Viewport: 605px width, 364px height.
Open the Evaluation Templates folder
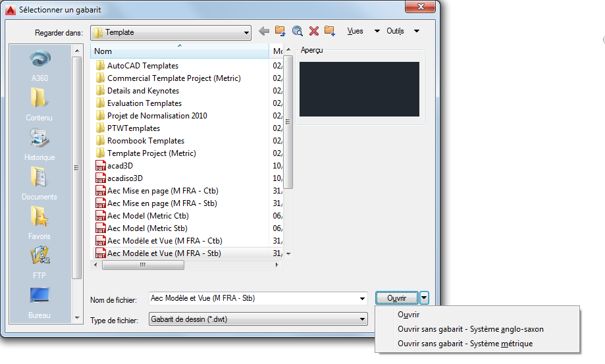pos(138,103)
